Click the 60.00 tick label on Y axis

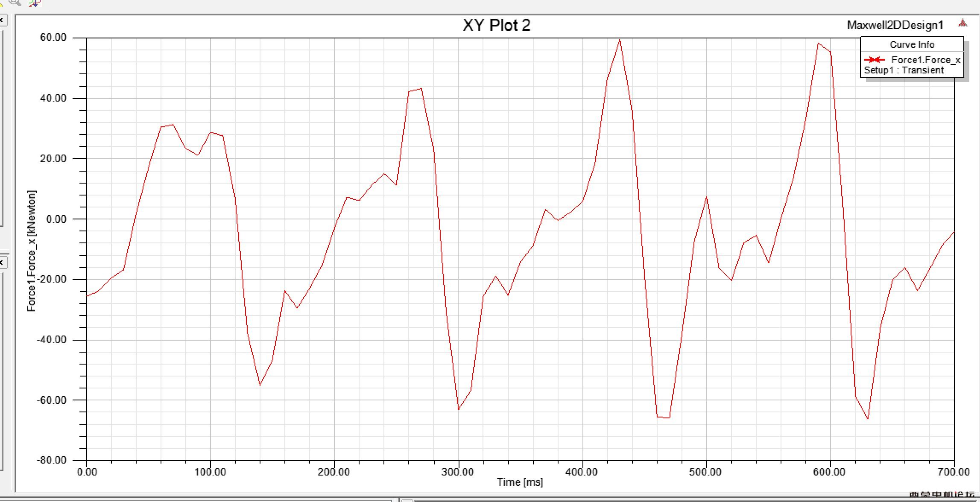(53, 38)
